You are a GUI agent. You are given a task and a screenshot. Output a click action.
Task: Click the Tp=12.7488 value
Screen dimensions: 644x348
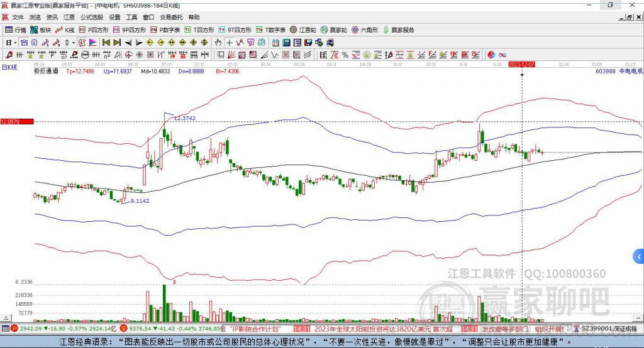[x=80, y=72]
